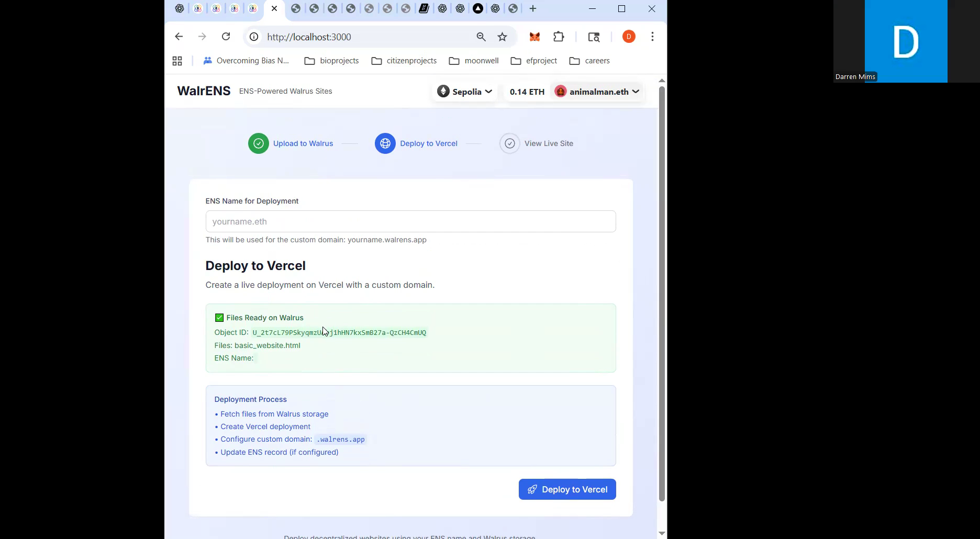Screen dimensions: 980x539
Task: Reload the localhost page
Action: tap(226, 37)
